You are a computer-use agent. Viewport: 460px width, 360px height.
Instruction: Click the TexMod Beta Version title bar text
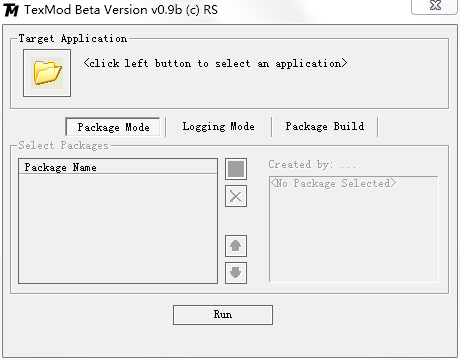pyautogui.click(x=121, y=10)
